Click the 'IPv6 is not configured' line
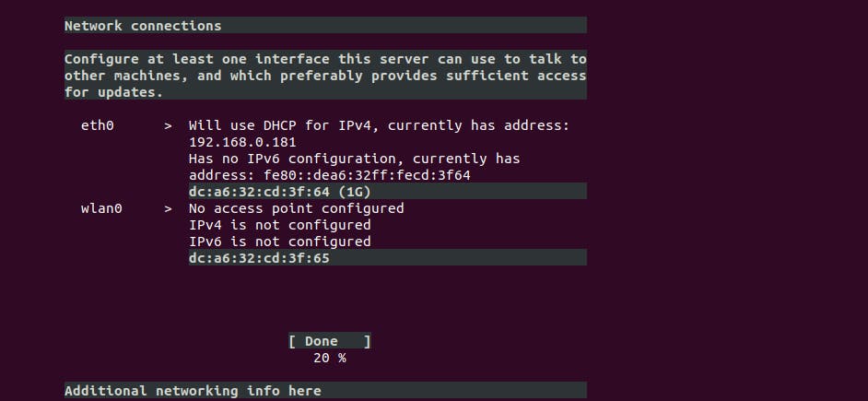 pyautogui.click(x=279, y=242)
